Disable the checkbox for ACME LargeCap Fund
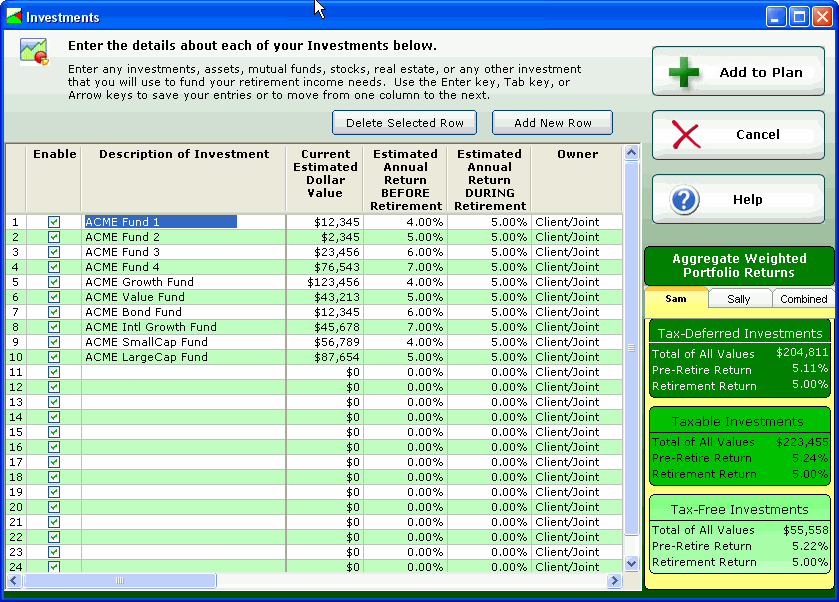The width and height of the screenshot is (839, 602). pos(54,357)
